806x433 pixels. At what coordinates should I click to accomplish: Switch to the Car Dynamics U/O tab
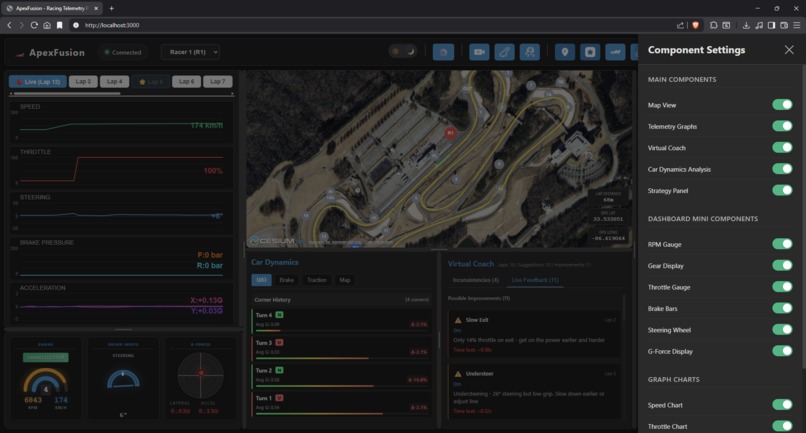[261, 280]
